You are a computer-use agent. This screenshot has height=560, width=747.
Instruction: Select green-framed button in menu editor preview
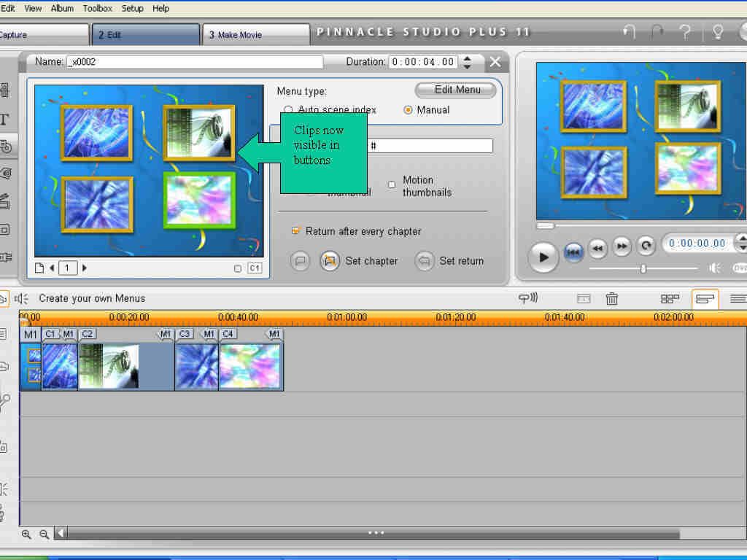(199, 201)
